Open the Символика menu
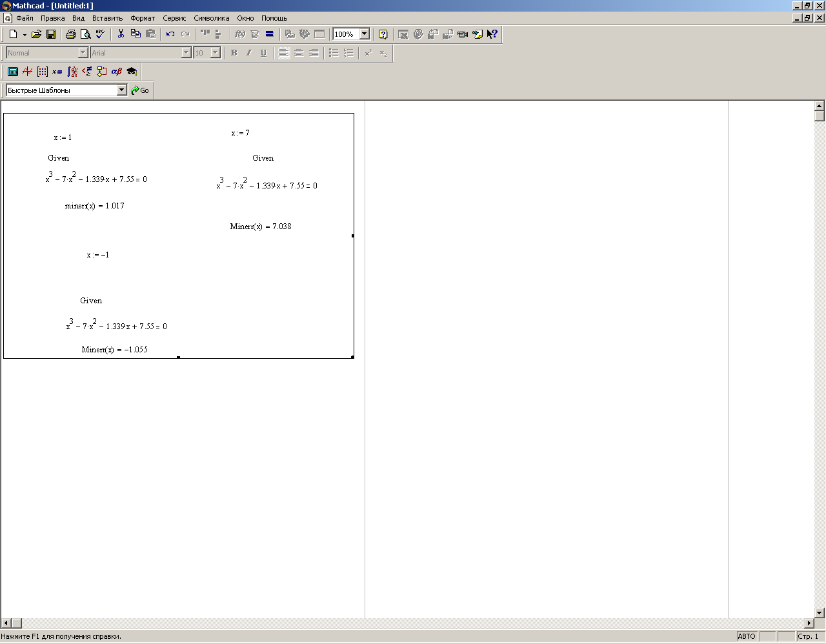Screen dimensions: 826x644 point(212,18)
